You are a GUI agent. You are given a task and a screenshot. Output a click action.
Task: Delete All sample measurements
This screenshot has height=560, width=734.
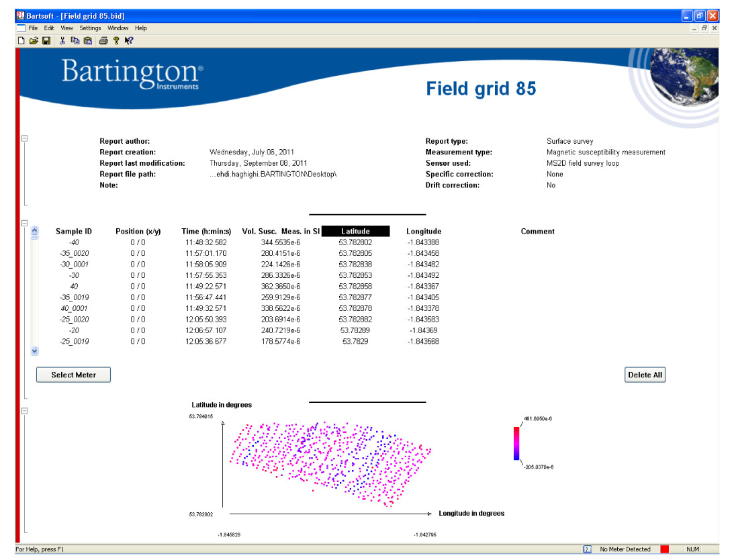click(x=645, y=375)
